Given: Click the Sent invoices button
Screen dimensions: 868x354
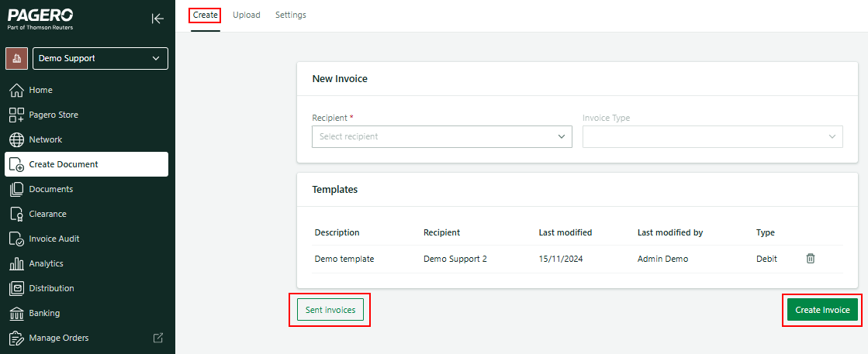Looking at the screenshot, I should pyautogui.click(x=330, y=310).
